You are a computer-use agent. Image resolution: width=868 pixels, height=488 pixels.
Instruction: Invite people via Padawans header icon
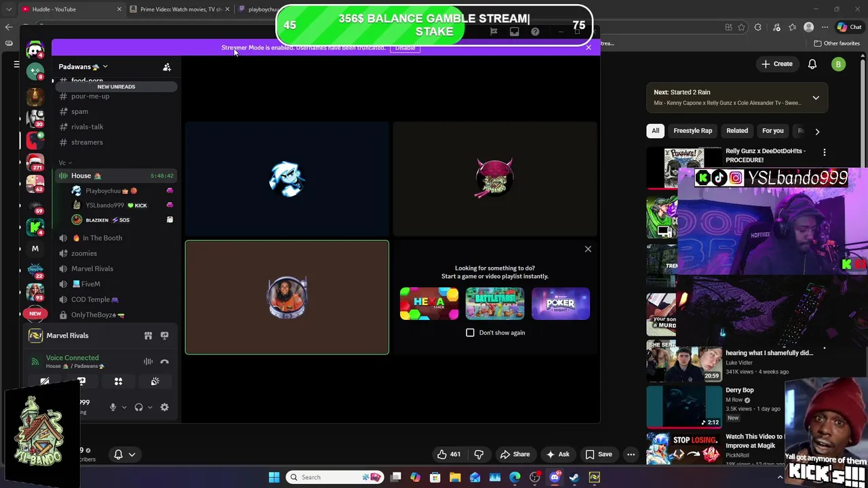click(x=167, y=67)
